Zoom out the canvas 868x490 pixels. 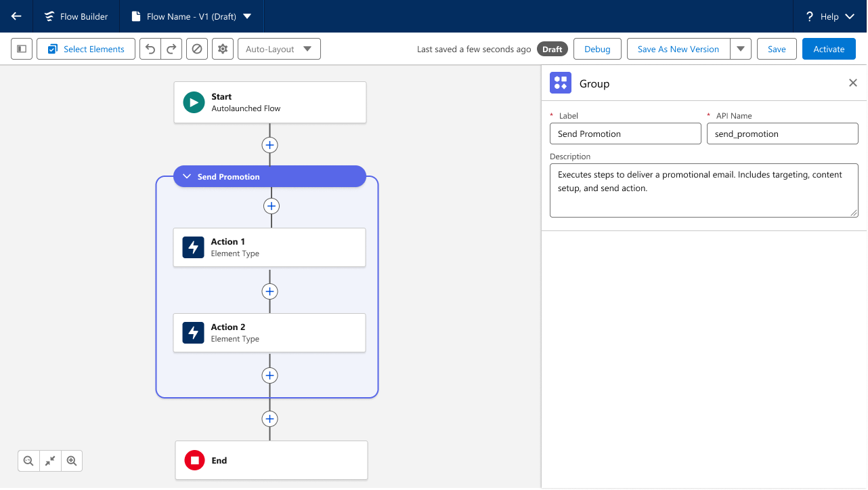click(x=28, y=461)
